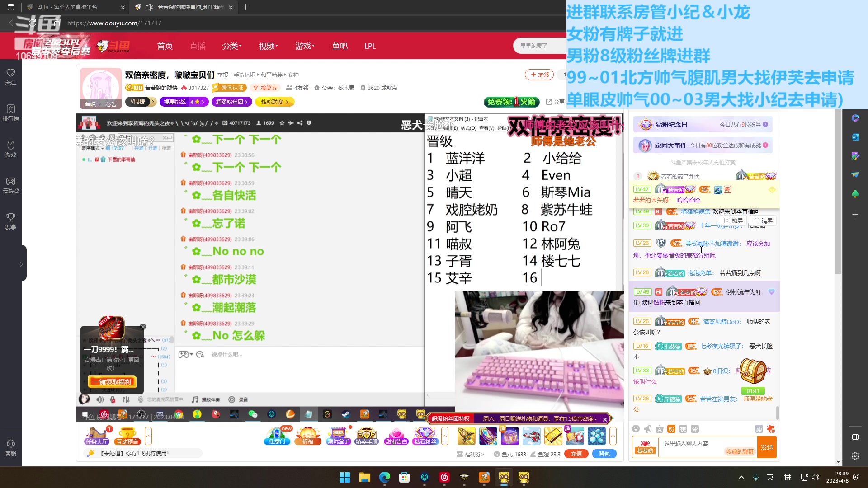The height and width of the screenshot is (488, 868).
Task: Open the audio equalizer sliders in player toolbar
Action: pos(126,399)
